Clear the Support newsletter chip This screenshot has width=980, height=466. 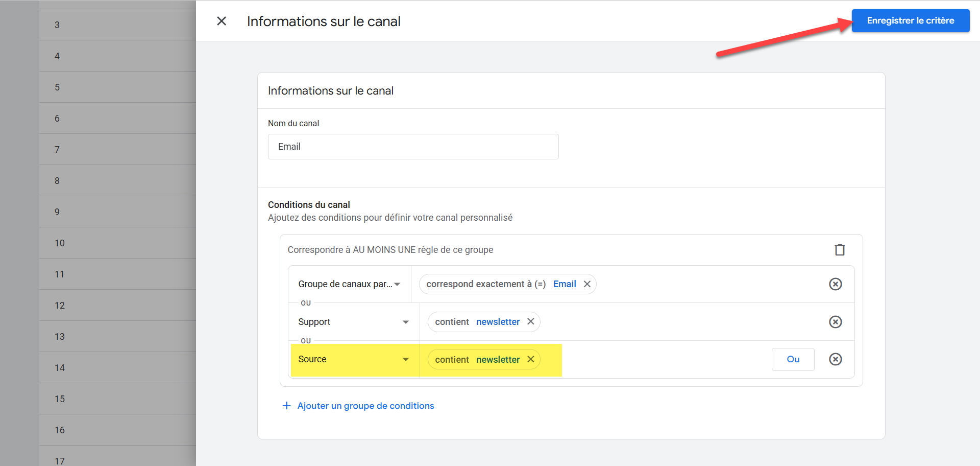(531, 321)
